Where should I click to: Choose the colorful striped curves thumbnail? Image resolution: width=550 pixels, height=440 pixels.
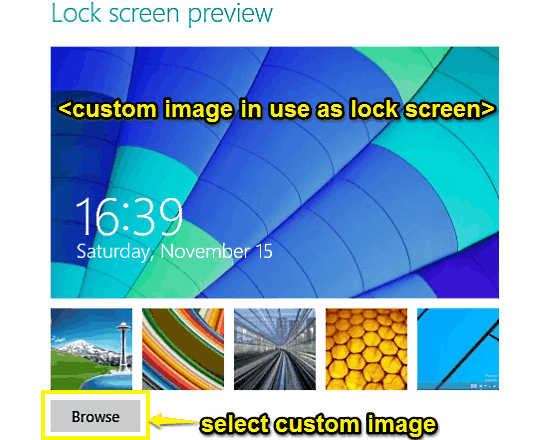183,349
